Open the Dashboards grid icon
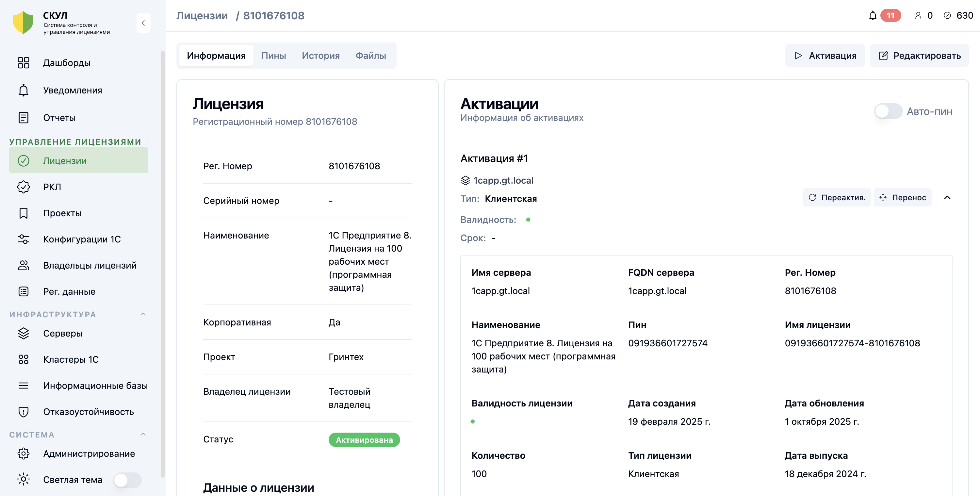The image size is (980, 496). 23,63
